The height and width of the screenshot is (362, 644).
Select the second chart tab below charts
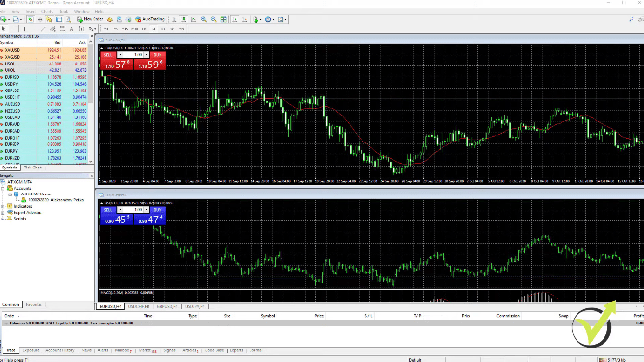pyautogui.click(x=139, y=307)
